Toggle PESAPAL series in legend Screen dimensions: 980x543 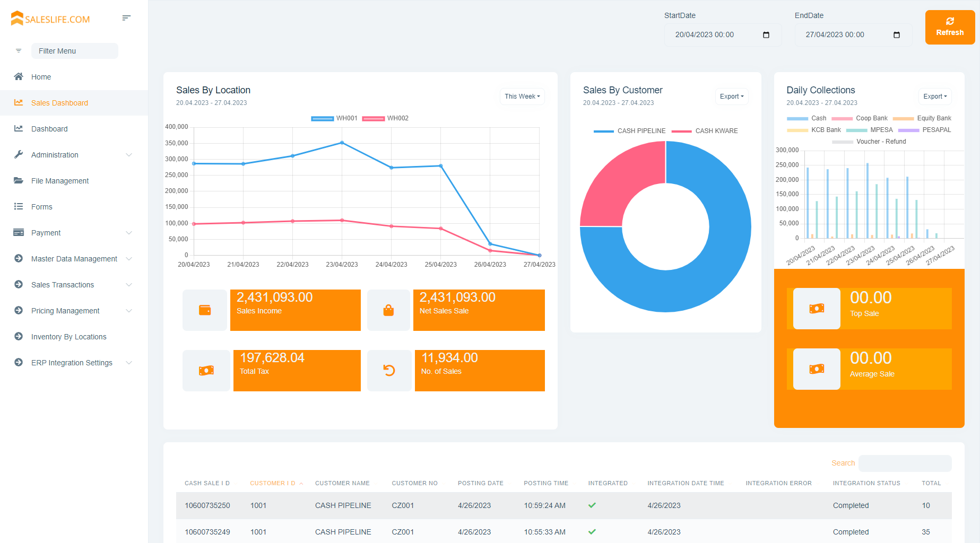[925, 130]
